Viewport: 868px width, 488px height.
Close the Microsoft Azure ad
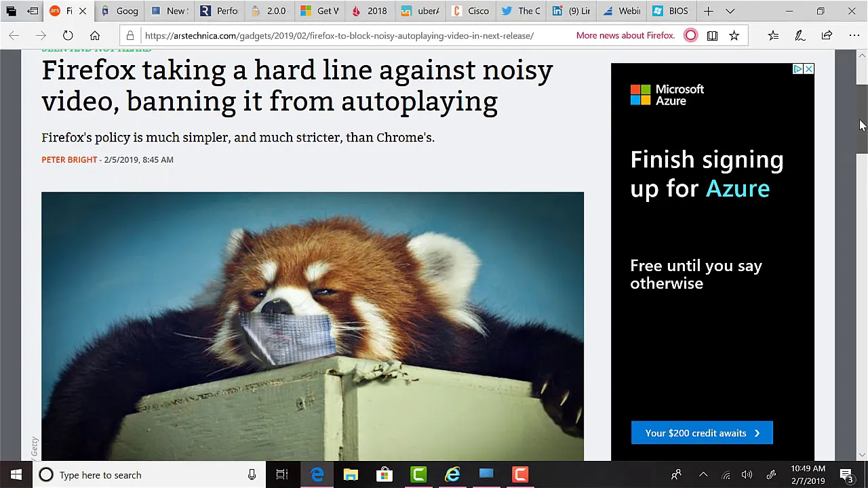pos(808,69)
